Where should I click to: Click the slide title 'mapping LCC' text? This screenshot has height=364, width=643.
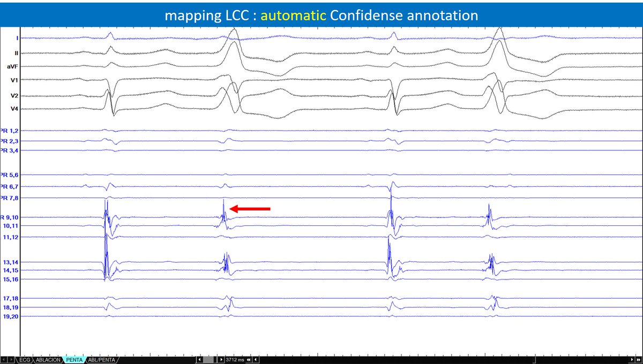(207, 16)
